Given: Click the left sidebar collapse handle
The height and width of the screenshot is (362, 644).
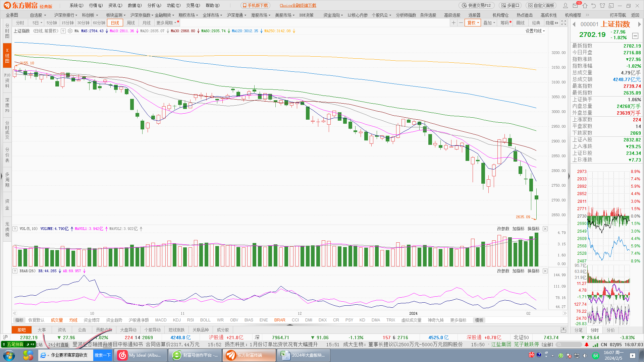Looking at the screenshot, I should 1,175.
